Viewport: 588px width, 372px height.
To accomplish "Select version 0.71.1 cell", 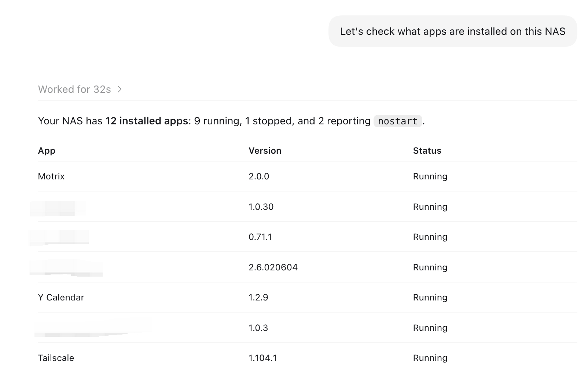I will (260, 237).
